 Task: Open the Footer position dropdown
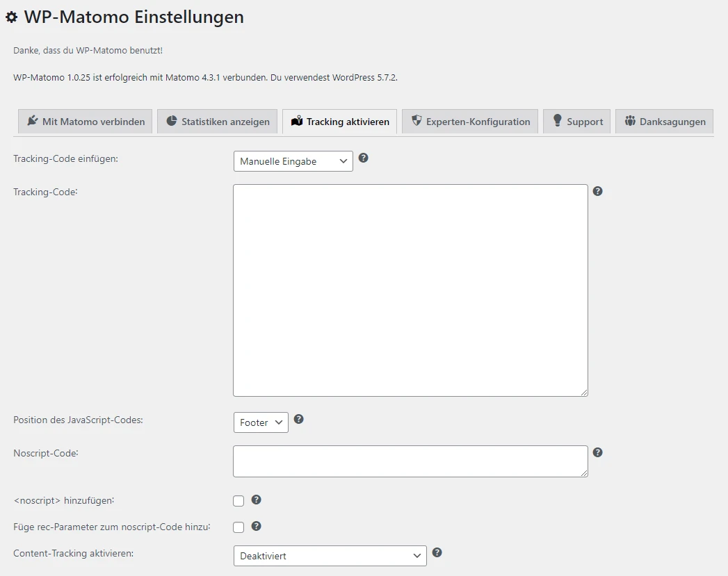click(x=261, y=422)
